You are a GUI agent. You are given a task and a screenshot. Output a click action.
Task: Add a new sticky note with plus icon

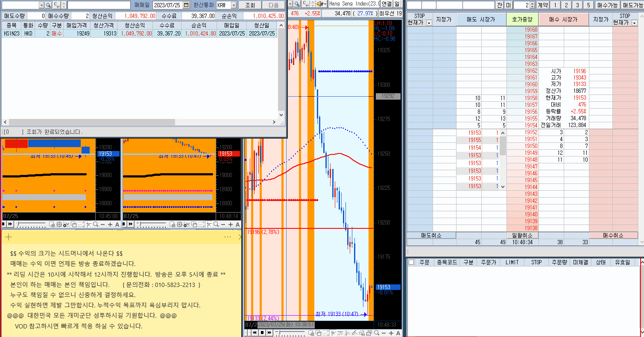pos(9,236)
